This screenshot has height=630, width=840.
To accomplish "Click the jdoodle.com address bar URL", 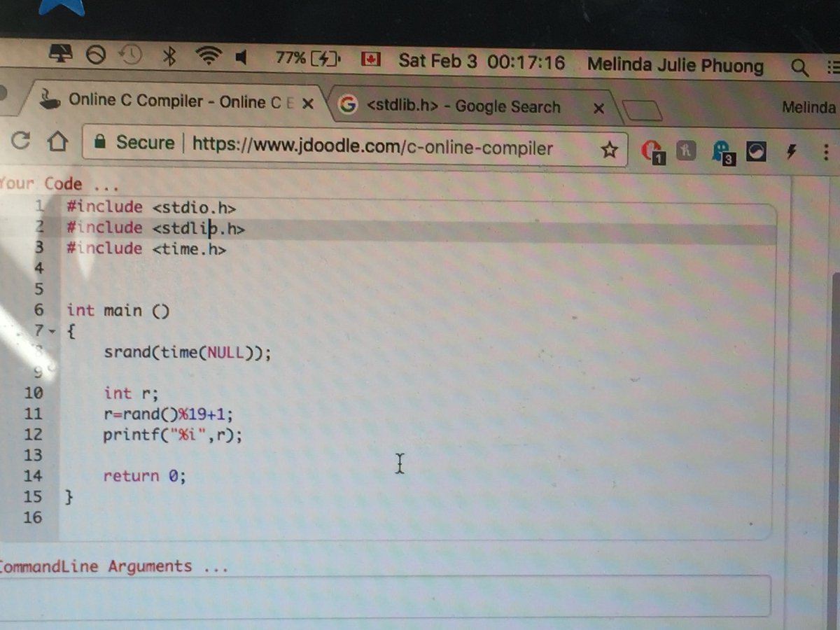I will pos(372,147).
